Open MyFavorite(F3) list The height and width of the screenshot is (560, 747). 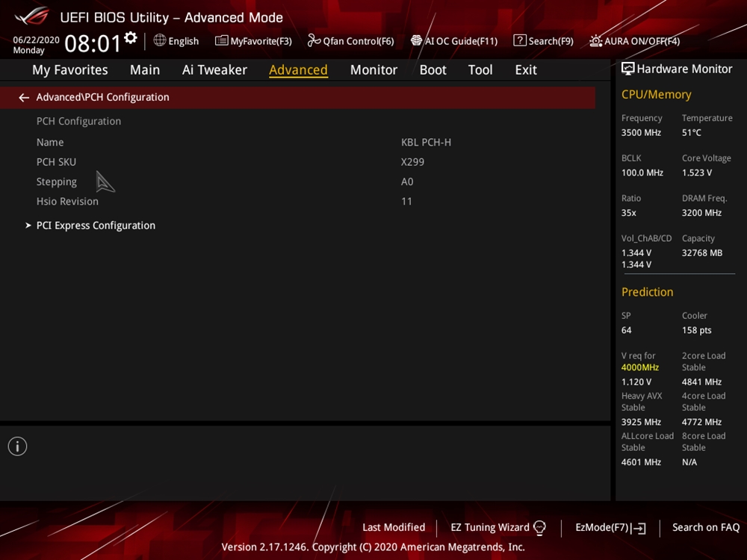point(261,41)
